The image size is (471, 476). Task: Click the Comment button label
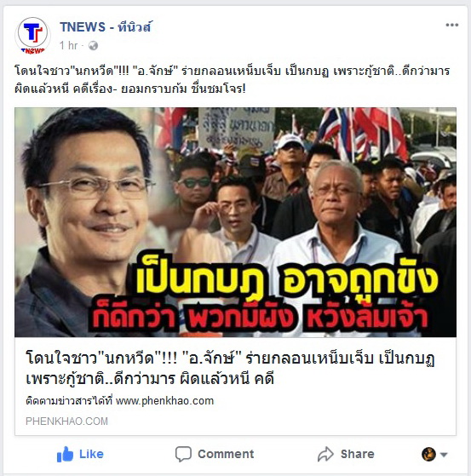coord(226,454)
